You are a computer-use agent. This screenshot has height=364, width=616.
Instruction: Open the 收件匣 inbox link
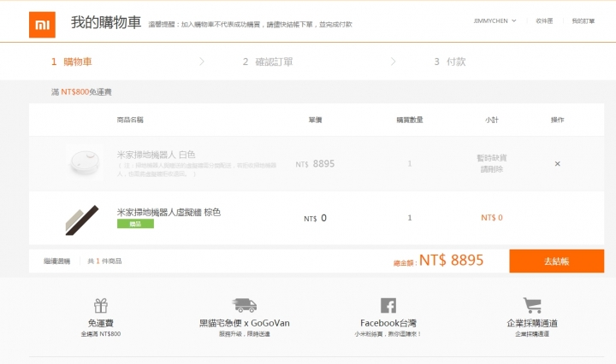pyautogui.click(x=544, y=21)
